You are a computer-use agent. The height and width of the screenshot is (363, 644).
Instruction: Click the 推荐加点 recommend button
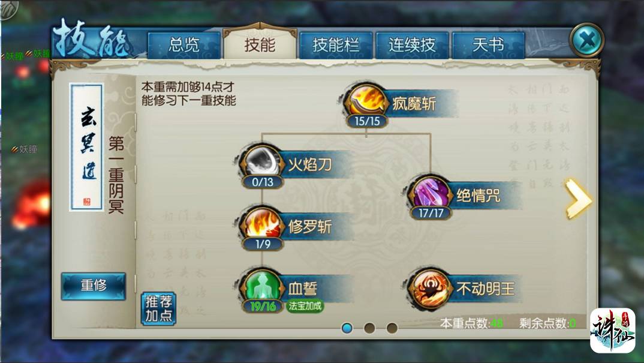click(x=158, y=309)
